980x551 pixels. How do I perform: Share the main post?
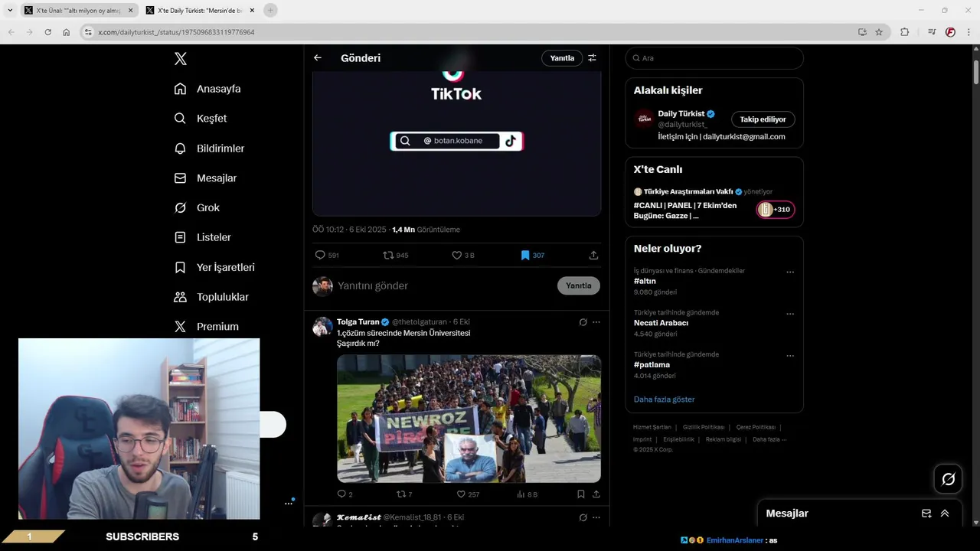[593, 256]
